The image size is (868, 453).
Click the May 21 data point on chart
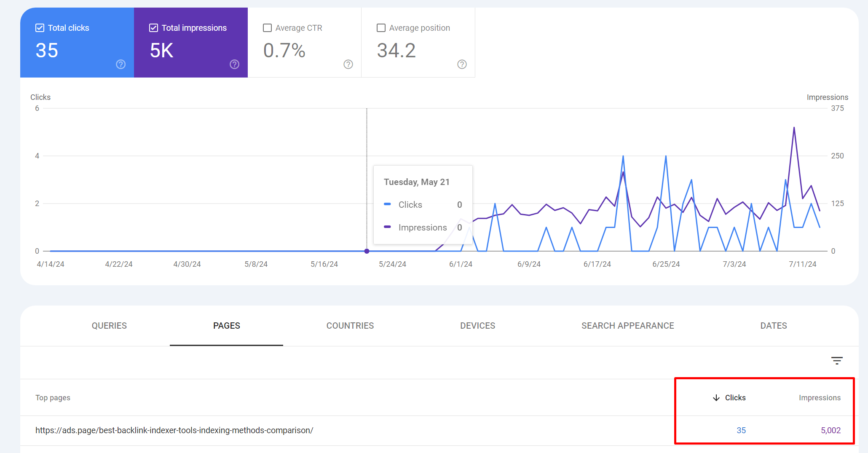367,251
